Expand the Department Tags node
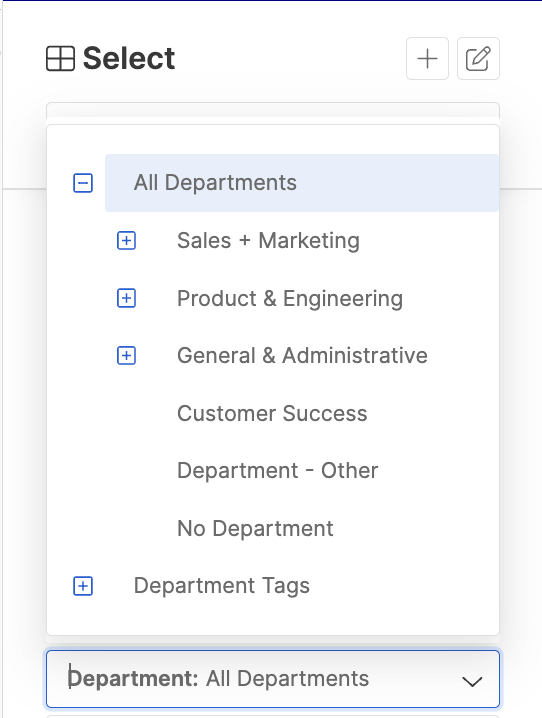The height and width of the screenshot is (718, 542). coord(83,586)
